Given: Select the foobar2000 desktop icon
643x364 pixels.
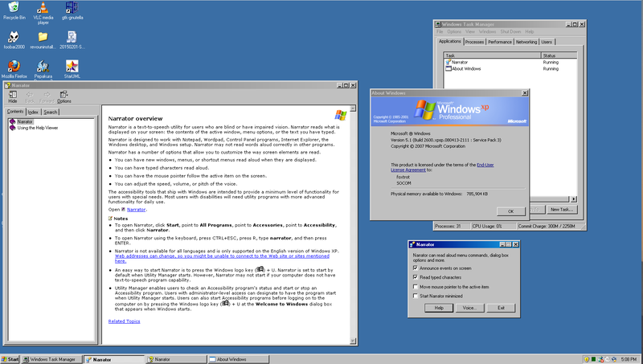Looking at the screenshot, I should click(x=14, y=39).
